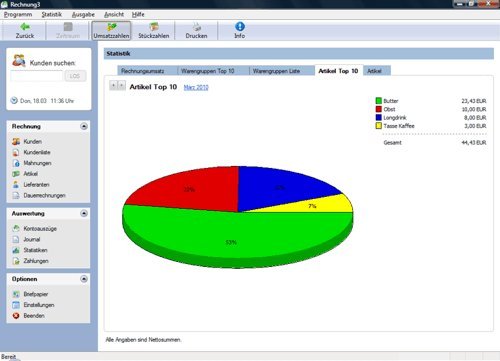Click the Kunden suchen input field

(x=37, y=76)
